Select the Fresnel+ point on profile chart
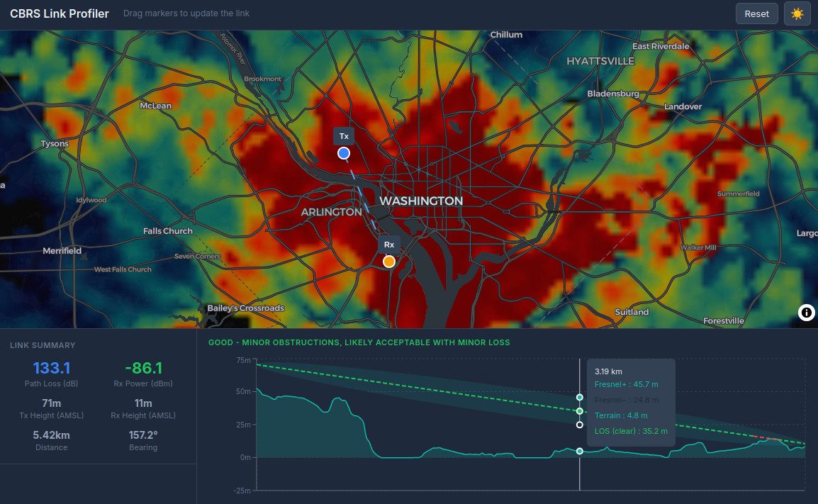Screen dimensions: 818x504 click(580, 397)
